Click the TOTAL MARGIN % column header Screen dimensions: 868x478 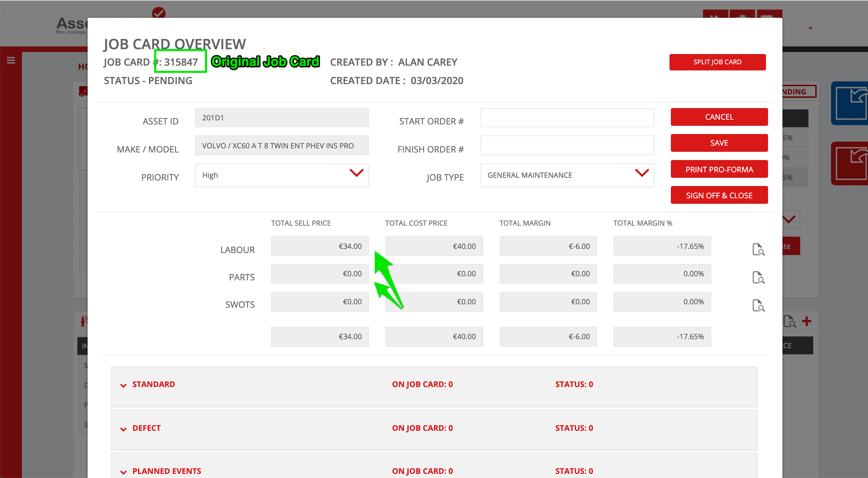tap(643, 223)
